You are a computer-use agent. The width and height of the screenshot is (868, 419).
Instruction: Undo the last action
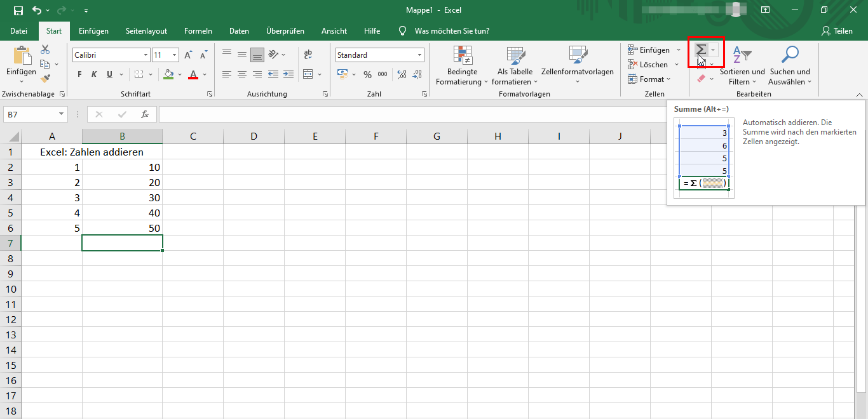(36, 10)
